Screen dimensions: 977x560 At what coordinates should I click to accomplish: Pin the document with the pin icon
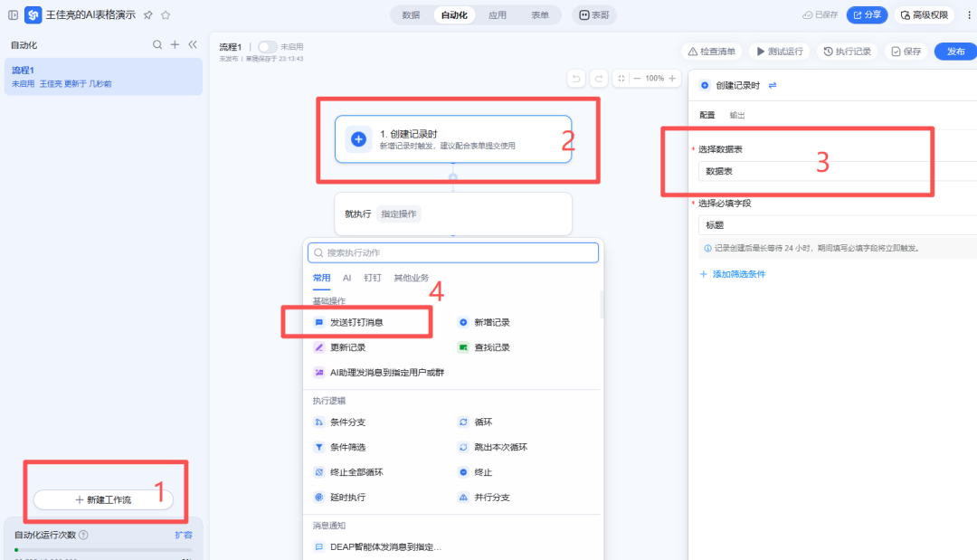148,15
